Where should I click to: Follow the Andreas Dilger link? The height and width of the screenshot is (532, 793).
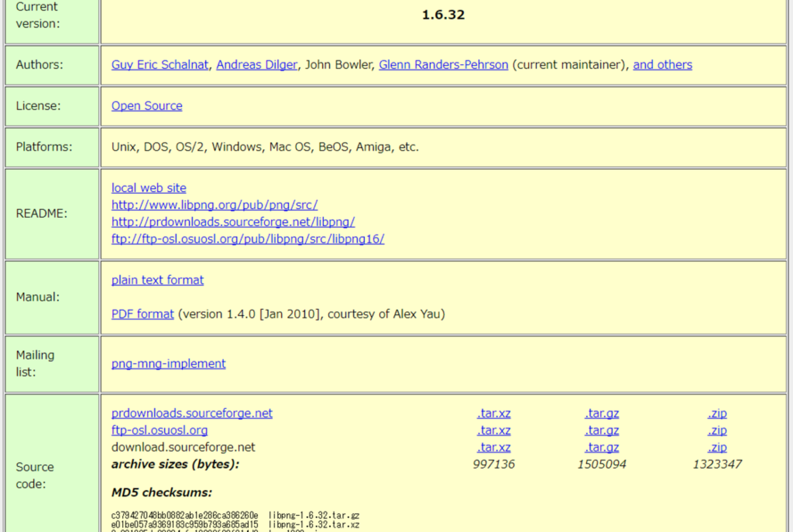(x=257, y=65)
